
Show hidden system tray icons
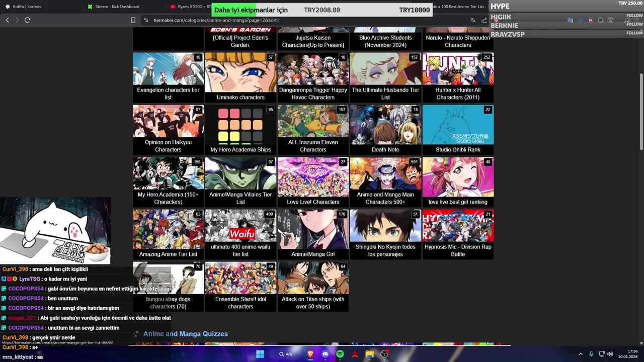[580, 354]
